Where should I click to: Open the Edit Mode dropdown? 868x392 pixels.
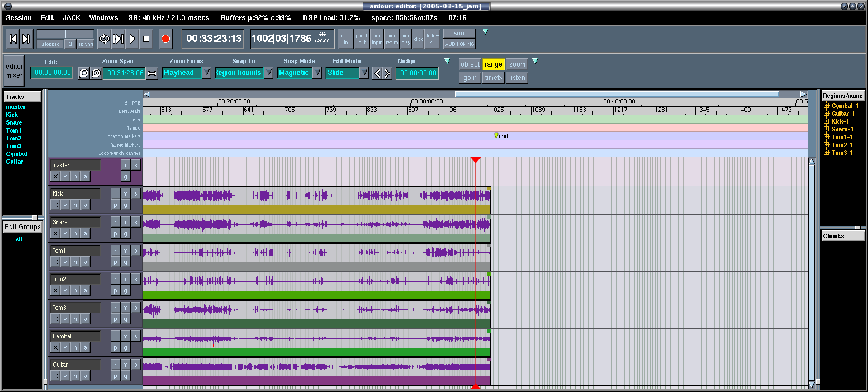tap(364, 73)
